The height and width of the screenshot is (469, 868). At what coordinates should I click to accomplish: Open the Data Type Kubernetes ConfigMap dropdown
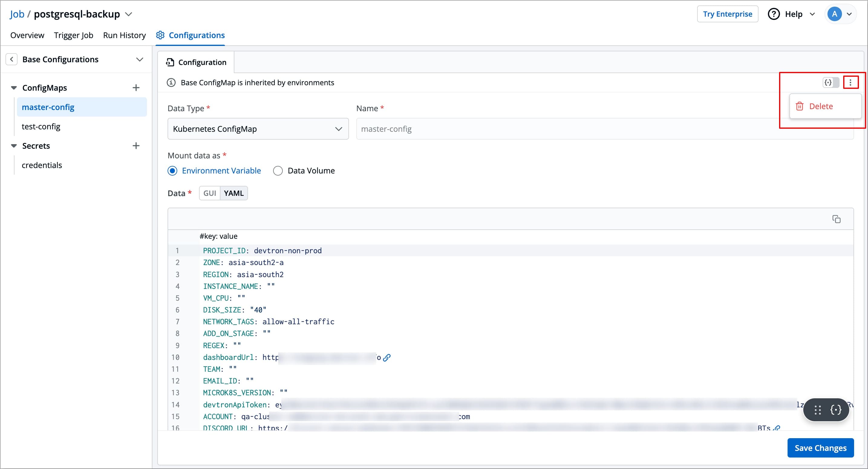point(258,129)
